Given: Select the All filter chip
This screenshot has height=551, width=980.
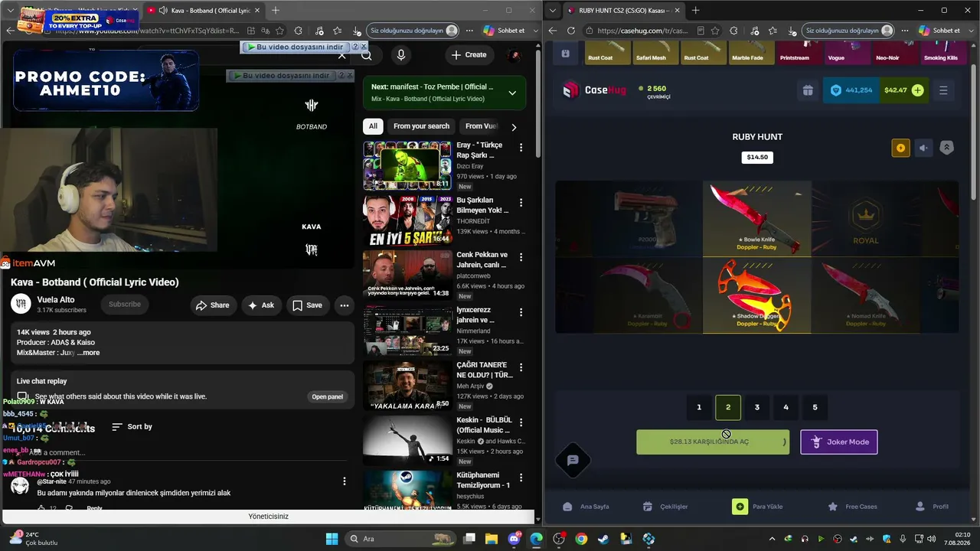Looking at the screenshot, I should click(x=373, y=126).
